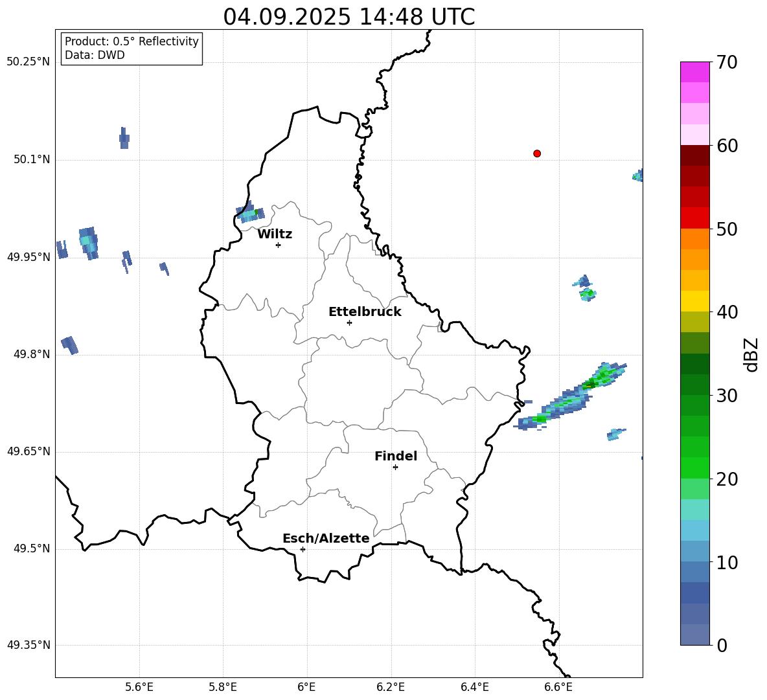The height and width of the screenshot is (700, 767).
Task: Click the radar echo at the right map edge near 50.1°N
Action: 638,175
